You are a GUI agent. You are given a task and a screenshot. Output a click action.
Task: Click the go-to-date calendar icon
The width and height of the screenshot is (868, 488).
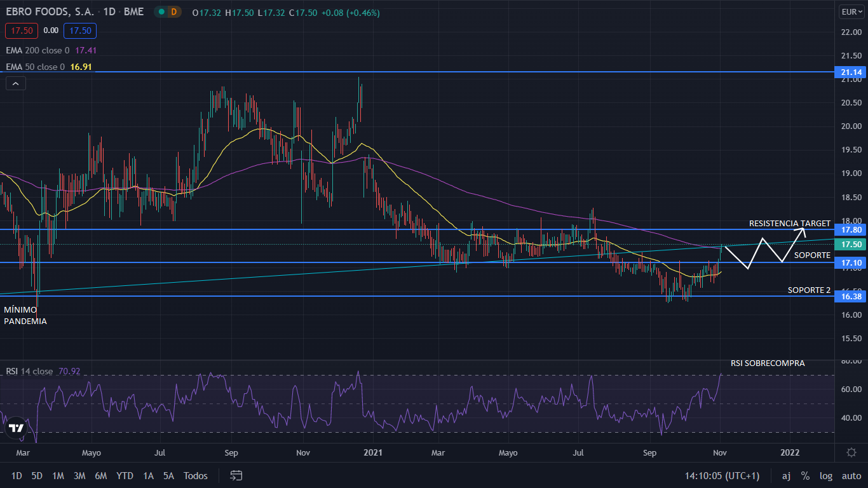236,475
